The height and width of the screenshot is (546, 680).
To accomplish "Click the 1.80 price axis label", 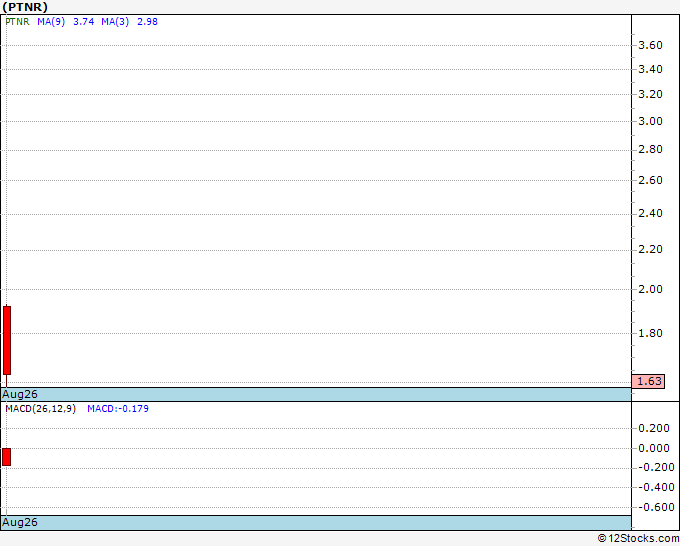I will tap(651, 333).
